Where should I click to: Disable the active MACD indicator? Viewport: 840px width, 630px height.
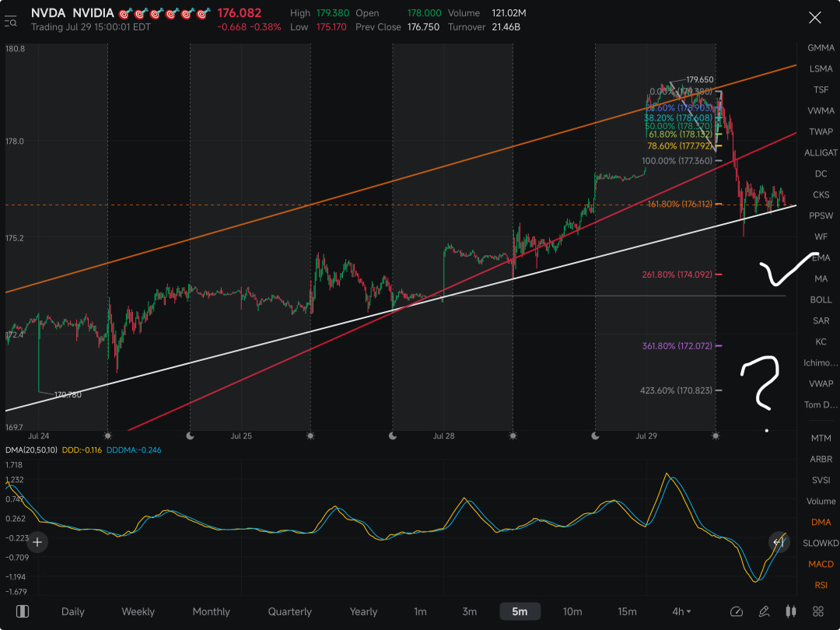pos(821,564)
